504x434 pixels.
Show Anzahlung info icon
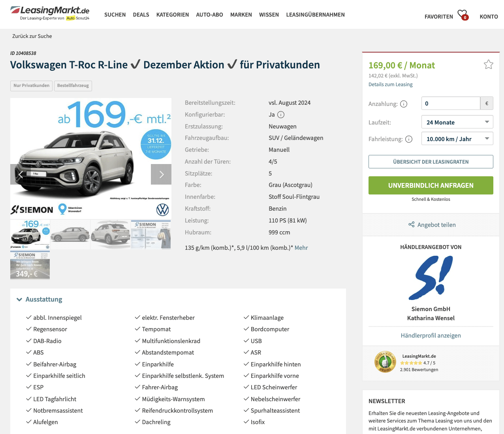pos(404,104)
